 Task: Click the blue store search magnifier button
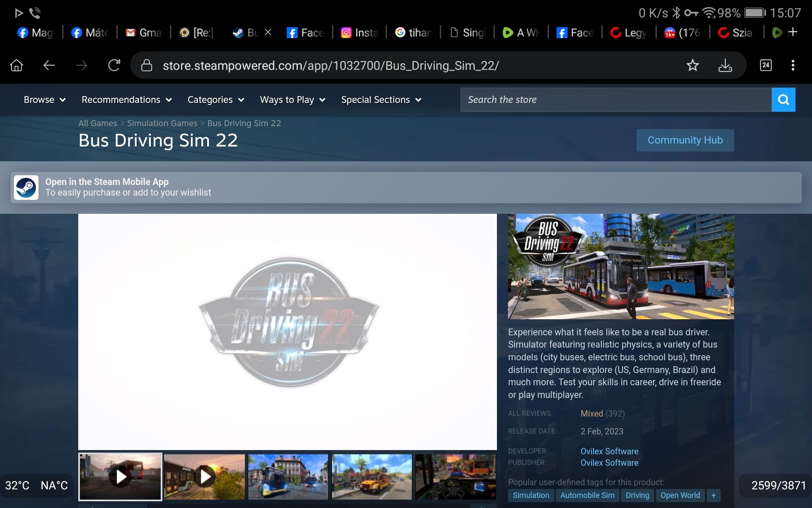tap(783, 99)
